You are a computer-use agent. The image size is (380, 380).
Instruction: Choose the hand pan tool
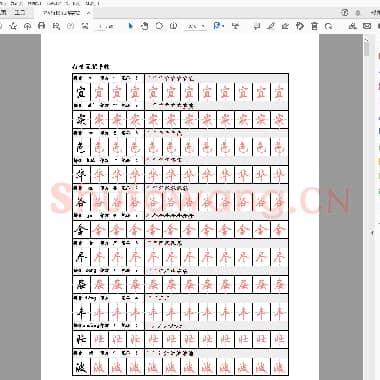[145, 26]
